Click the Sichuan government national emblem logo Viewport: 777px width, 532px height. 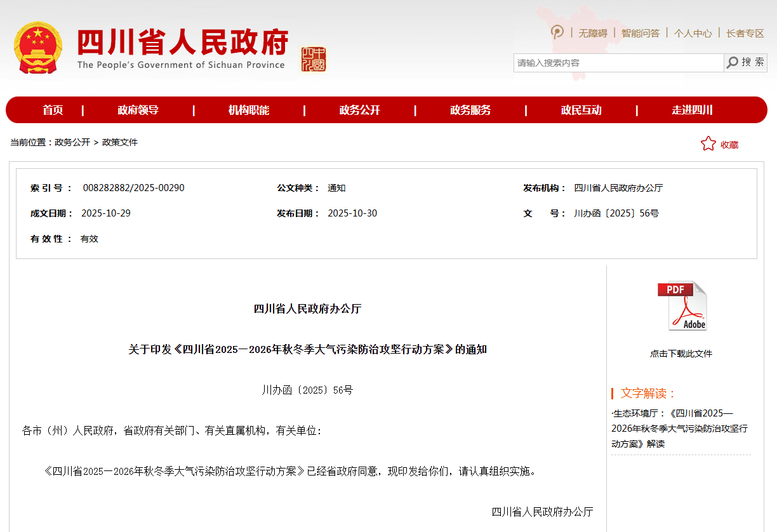38,48
